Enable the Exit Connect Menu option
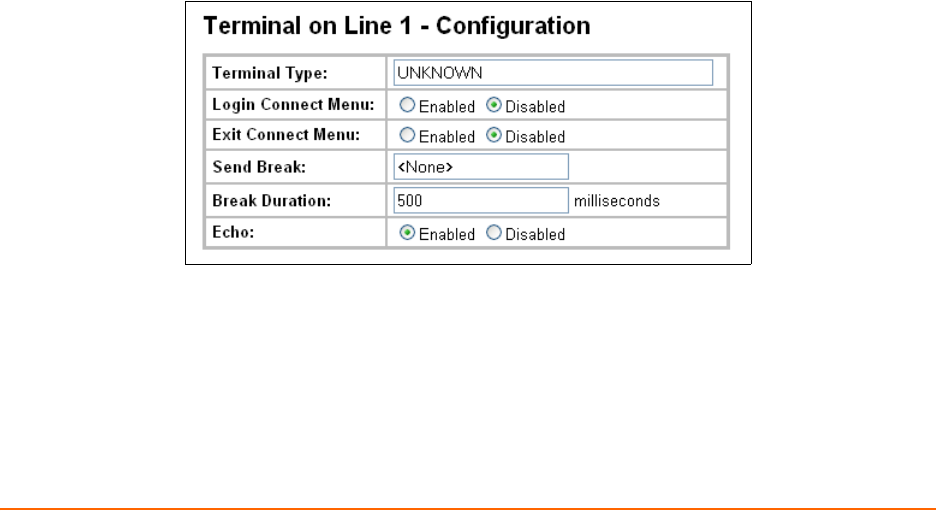This screenshot has width=936, height=511. (x=406, y=136)
